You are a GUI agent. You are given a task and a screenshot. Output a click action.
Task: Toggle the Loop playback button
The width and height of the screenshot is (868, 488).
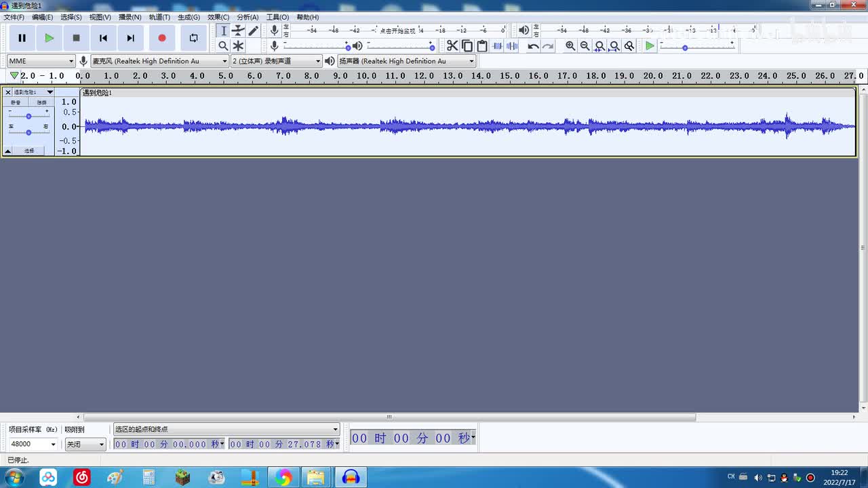193,39
